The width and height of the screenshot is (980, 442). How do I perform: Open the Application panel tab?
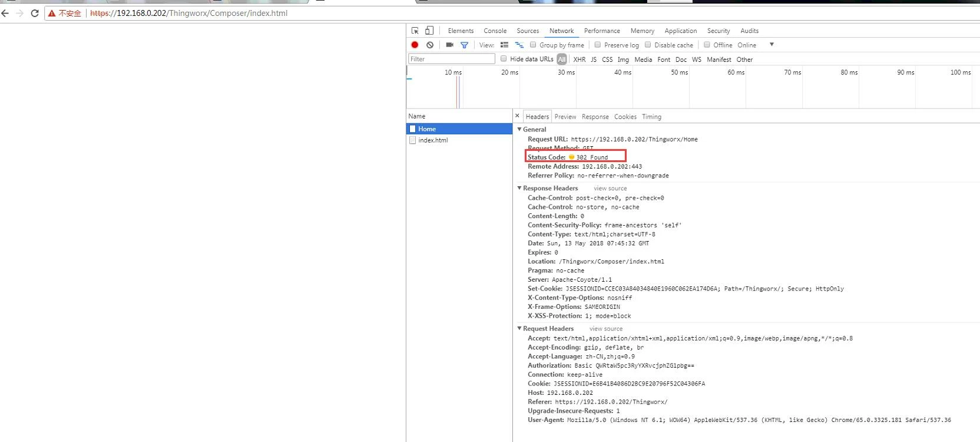(x=681, y=31)
